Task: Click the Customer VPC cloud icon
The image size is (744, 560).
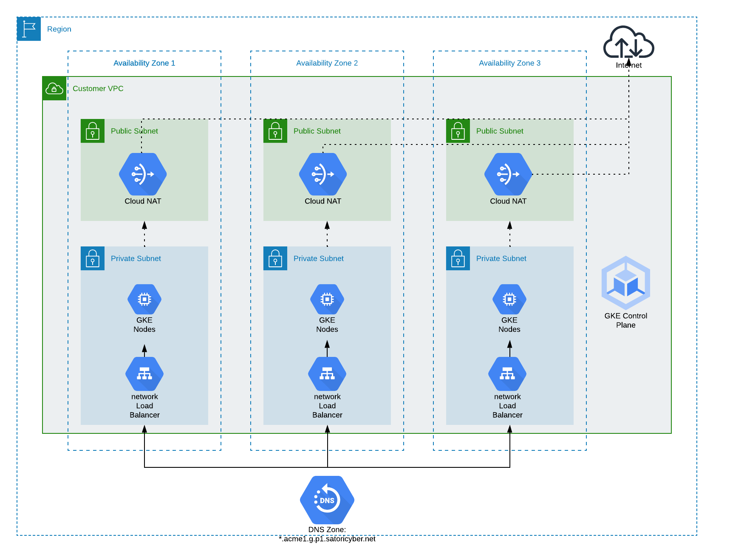Action: coord(54,88)
